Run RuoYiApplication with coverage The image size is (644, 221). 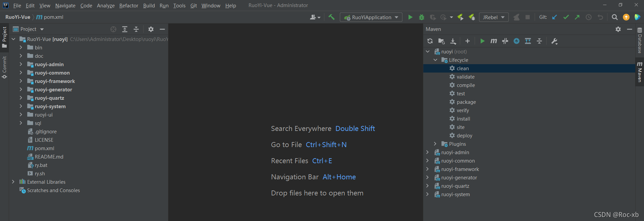click(433, 17)
